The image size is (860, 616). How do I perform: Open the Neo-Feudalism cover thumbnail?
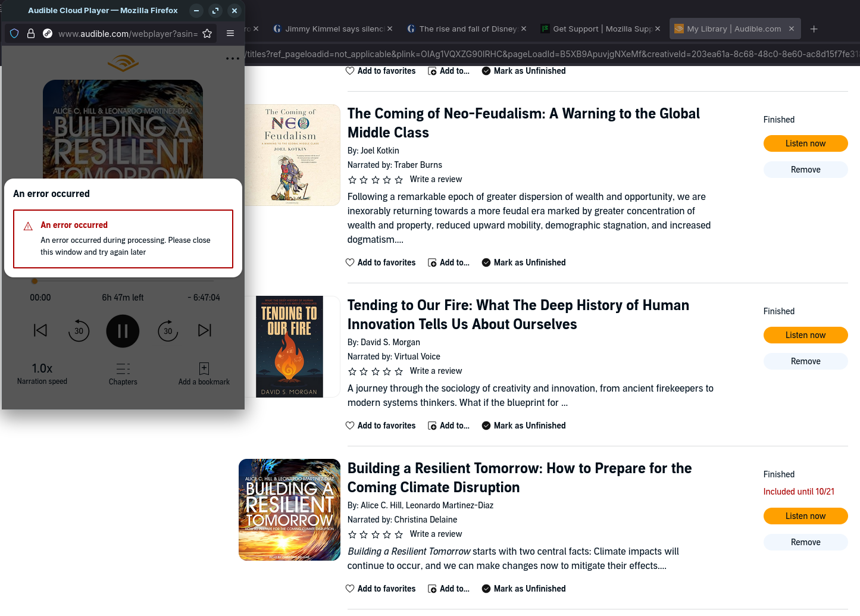(x=292, y=155)
